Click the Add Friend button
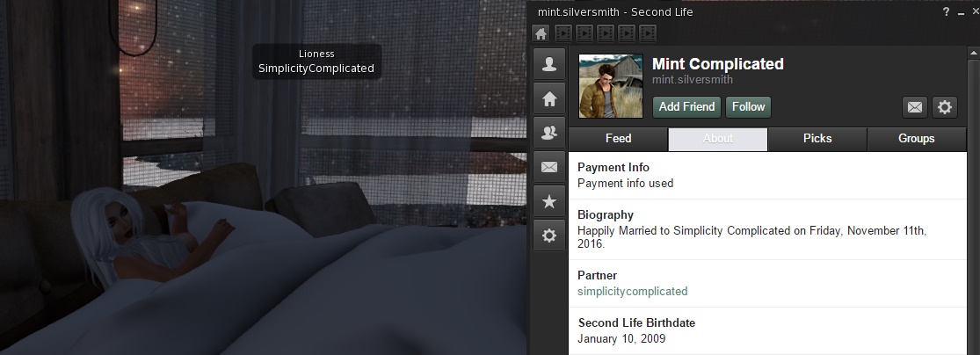This screenshot has width=980, height=355. [x=686, y=107]
